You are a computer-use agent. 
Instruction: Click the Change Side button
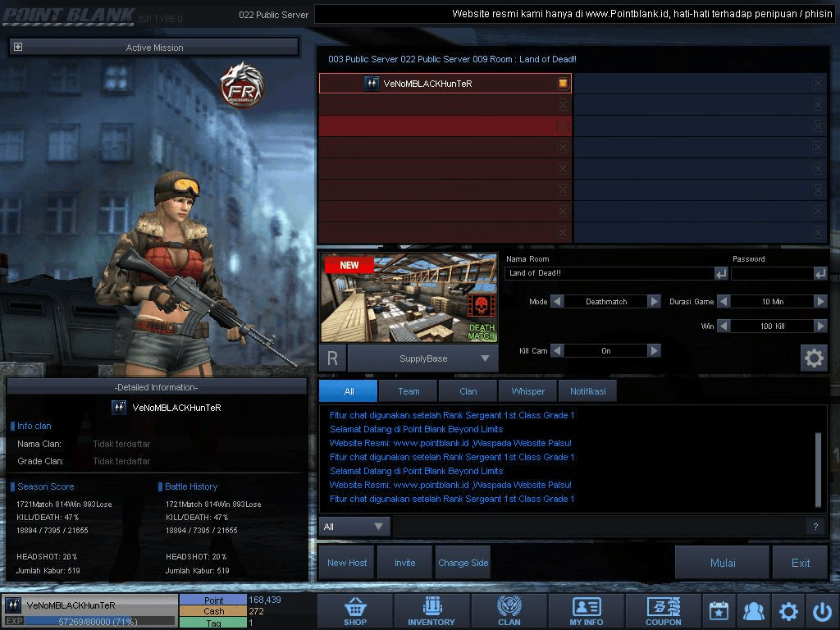[463, 563]
